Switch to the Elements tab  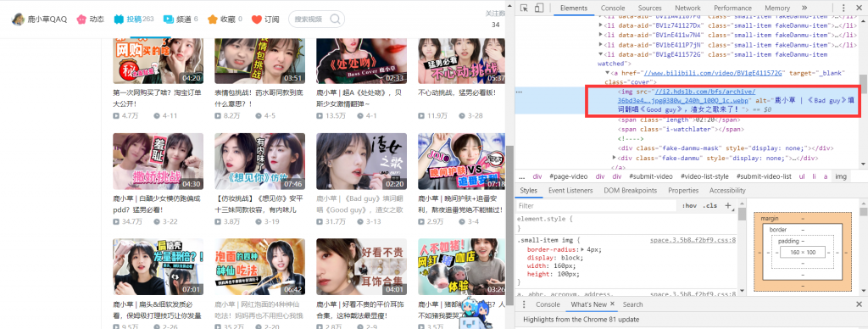click(574, 8)
